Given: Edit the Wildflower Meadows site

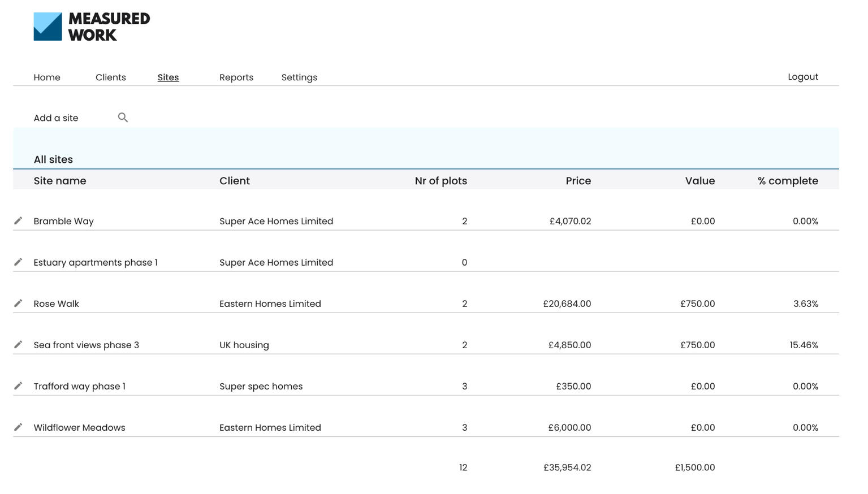Looking at the screenshot, I should point(18,427).
